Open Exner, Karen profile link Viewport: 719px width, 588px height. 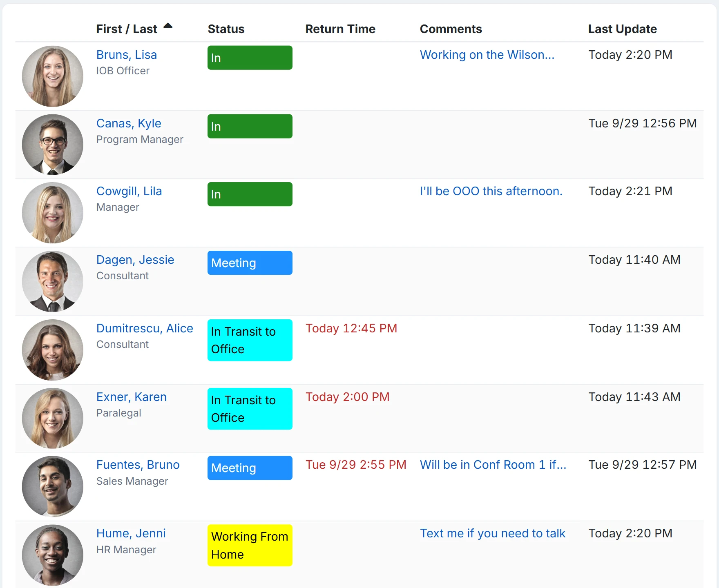click(x=132, y=397)
